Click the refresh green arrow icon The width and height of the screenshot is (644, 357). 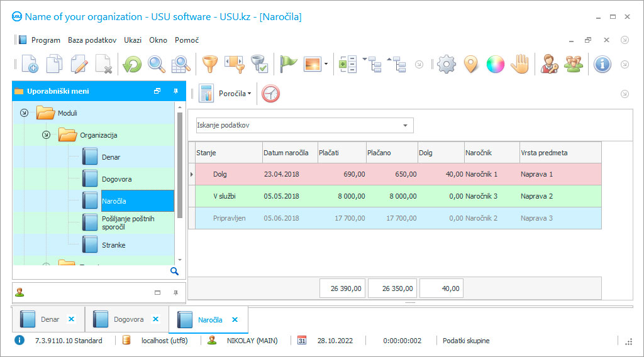[132, 64]
